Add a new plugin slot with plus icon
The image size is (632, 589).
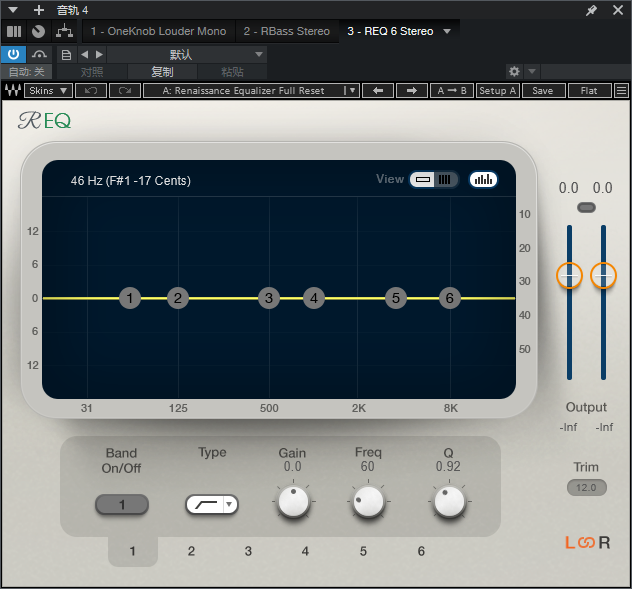click(x=39, y=10)
